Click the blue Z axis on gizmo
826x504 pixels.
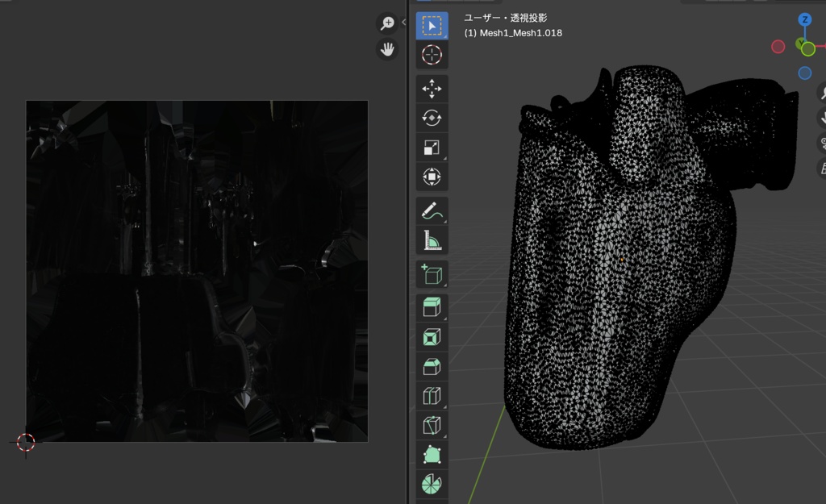pyautogui.click(x=804, y=19)
